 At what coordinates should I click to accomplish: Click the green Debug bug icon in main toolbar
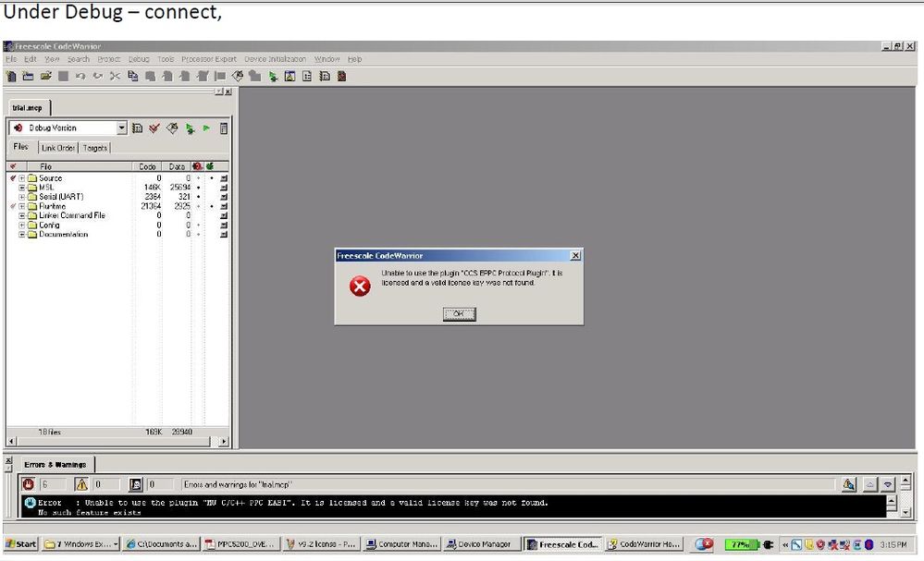(x=273, y=77)
